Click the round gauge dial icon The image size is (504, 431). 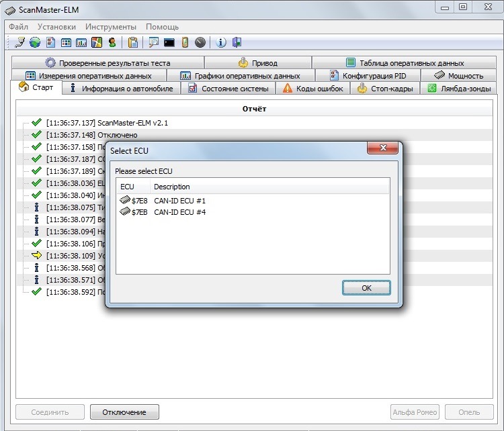(200, 42)
